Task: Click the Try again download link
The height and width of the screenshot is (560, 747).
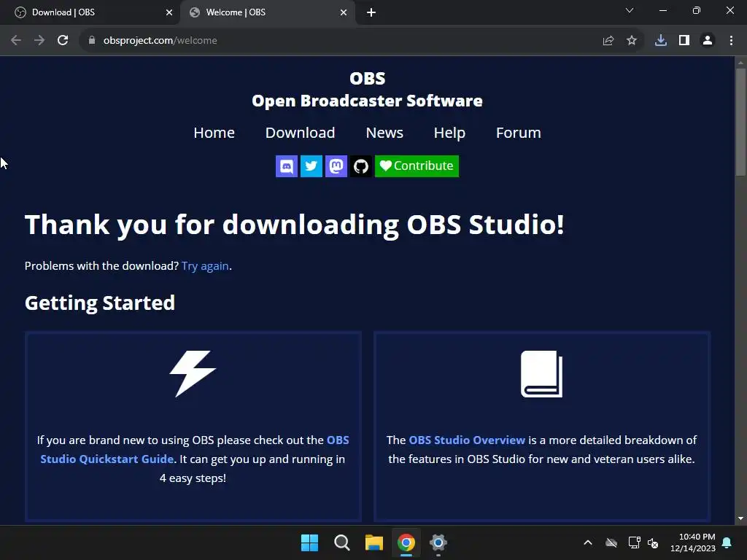Action: (x=205, y=265)
